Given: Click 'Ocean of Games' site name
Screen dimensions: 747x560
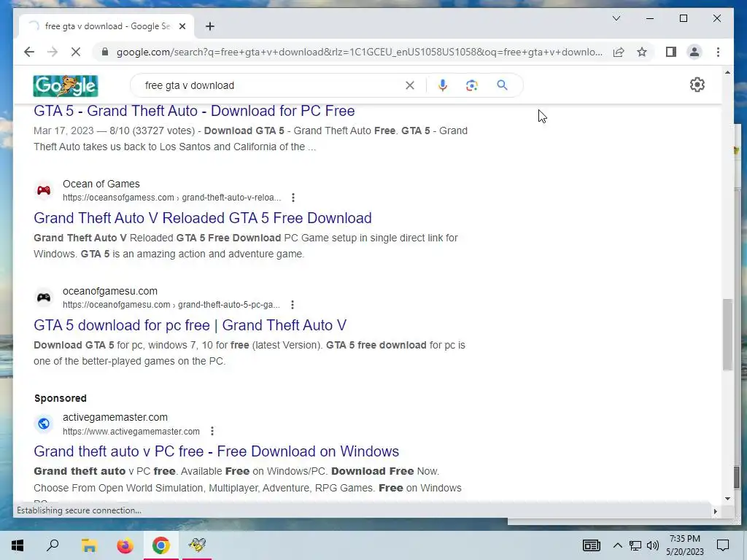Looking at the screenshot, I should pos(101,184).
